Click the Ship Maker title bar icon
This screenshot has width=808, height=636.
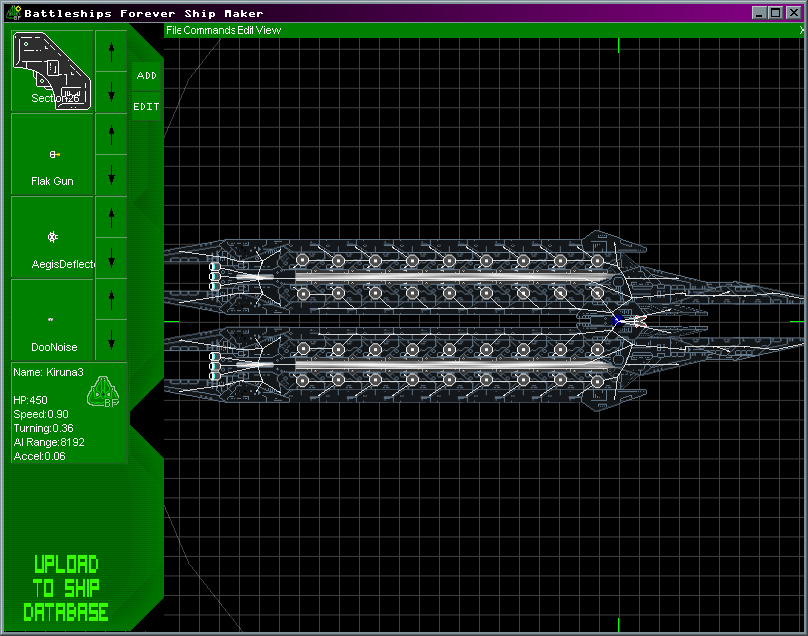pos(13,13)
